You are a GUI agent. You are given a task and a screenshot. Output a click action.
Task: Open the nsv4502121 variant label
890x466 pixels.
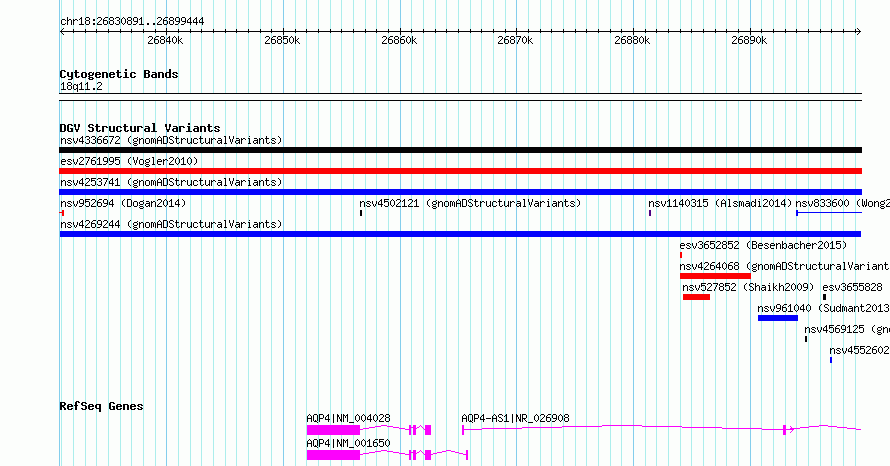click(x=470, y=203)
